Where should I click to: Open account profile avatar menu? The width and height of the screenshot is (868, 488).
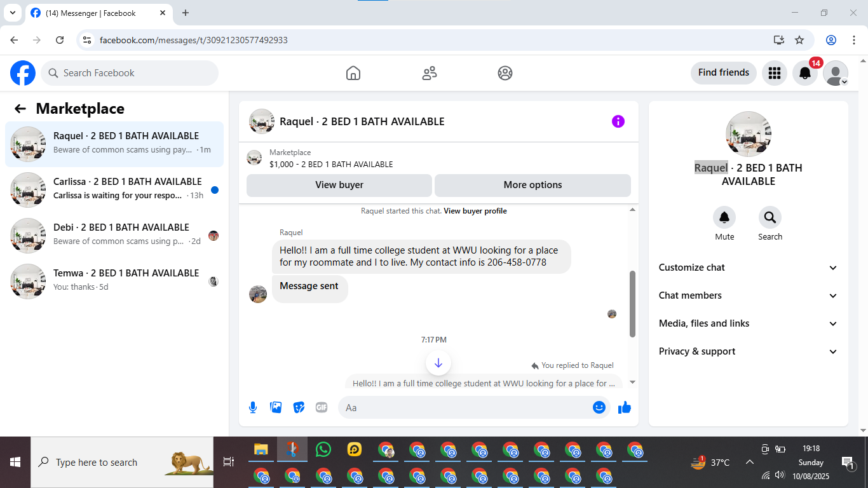click(836, 73)
